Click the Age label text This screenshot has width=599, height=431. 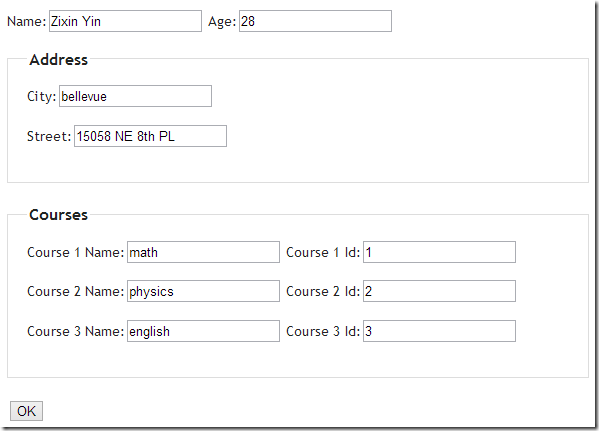222,22
